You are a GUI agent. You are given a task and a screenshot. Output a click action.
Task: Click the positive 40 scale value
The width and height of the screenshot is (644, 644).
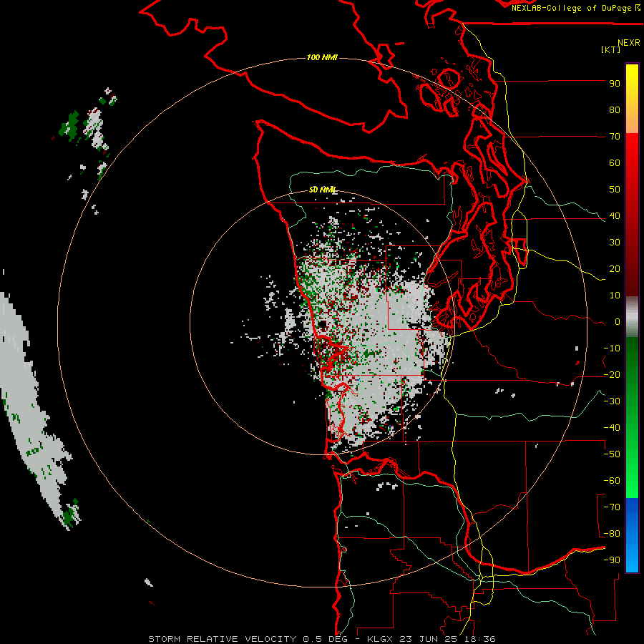[x=615, y=216]
